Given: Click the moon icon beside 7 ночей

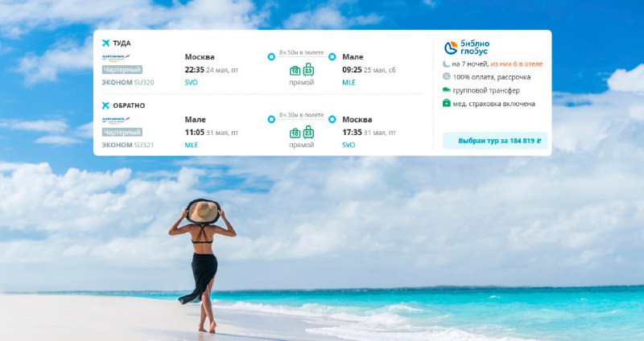Looking at the screenshot, I should 447,64.
